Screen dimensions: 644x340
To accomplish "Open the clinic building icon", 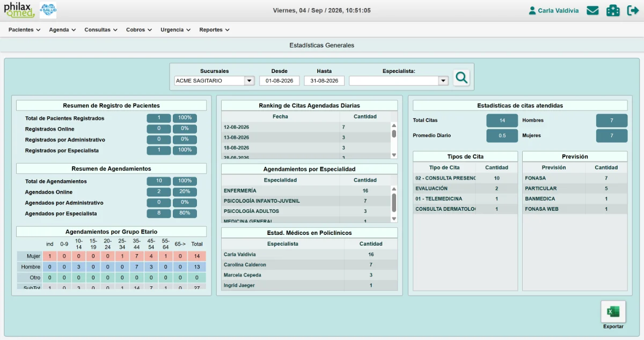I will tap(613, 11).
